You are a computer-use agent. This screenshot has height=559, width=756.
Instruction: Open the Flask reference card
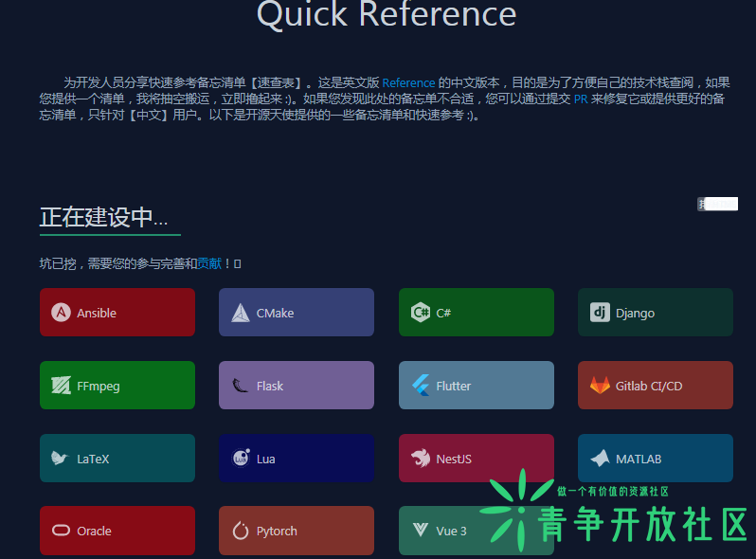[297, 385]
